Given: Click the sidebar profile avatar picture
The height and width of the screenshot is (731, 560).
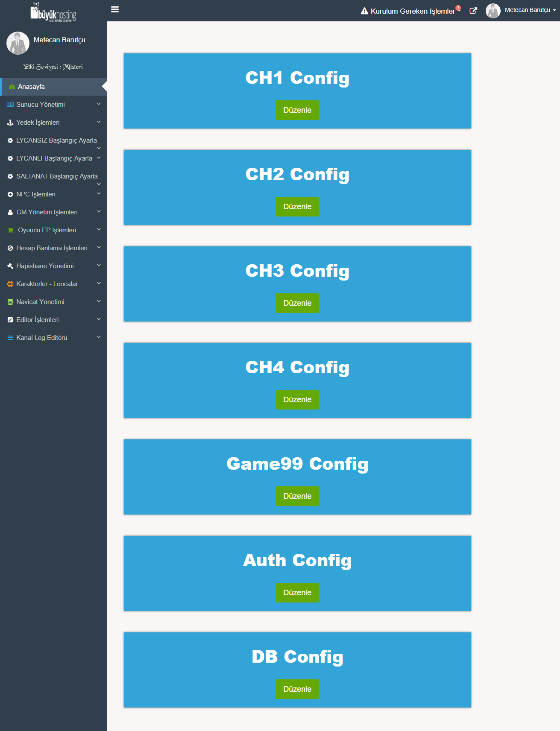Looking at the screenshot, I should [18, 43].
